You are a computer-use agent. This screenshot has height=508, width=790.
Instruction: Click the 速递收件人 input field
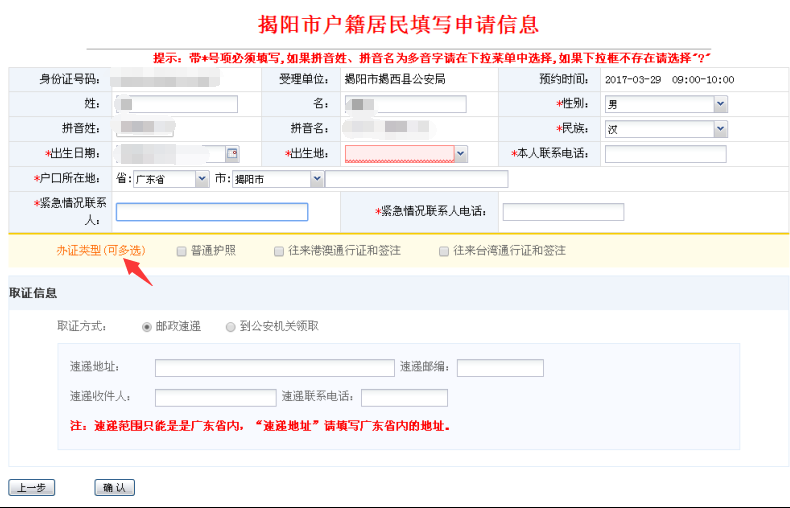click(215, 398)
